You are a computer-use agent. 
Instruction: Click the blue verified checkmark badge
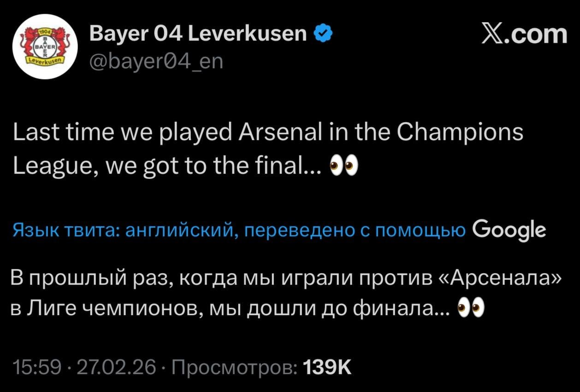pos(321,33)
